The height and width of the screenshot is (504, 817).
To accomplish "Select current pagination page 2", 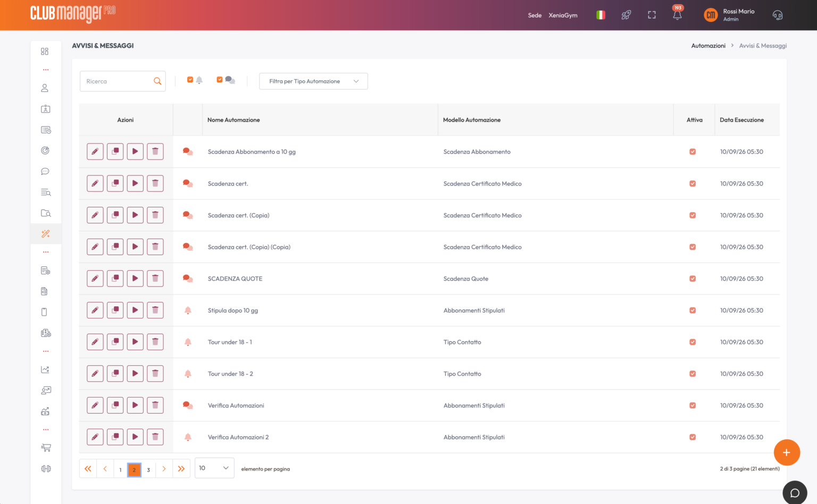I will [x=134, y=469].
